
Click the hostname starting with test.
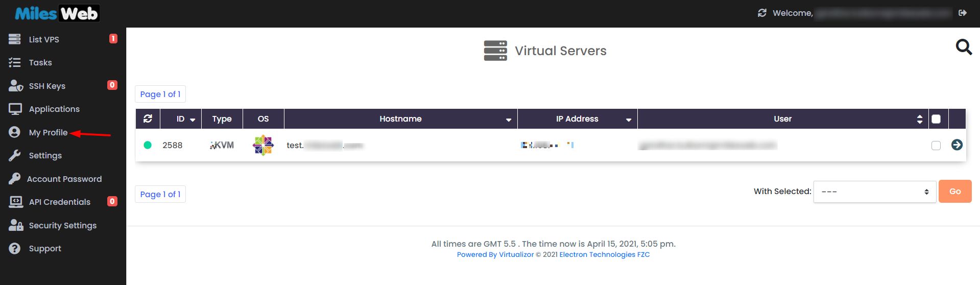(325, 145)
